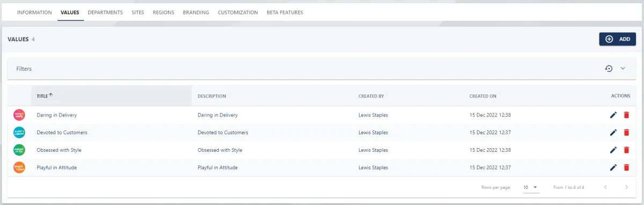
Task: Open the CUSTOMIZATION tab
Action: tap(238, 12)
